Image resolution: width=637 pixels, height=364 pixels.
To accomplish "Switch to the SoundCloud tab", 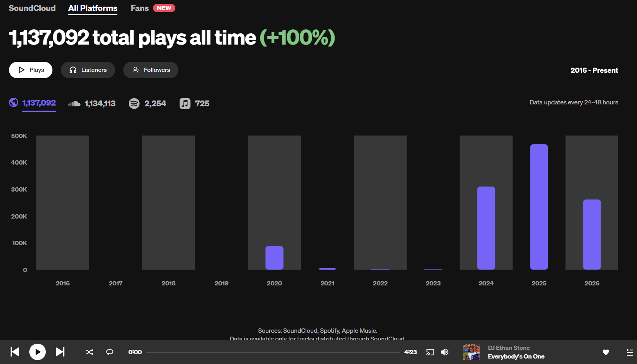I will (x=32, y=8).
